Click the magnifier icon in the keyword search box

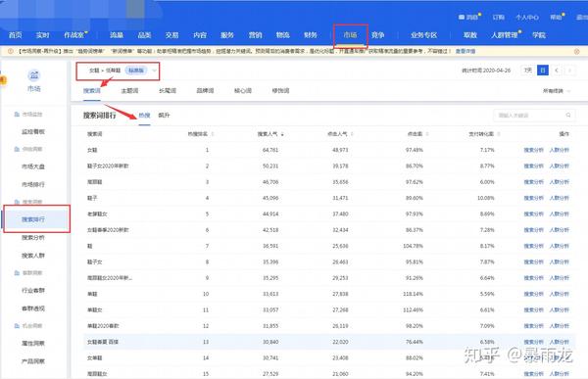coord(568,116)
